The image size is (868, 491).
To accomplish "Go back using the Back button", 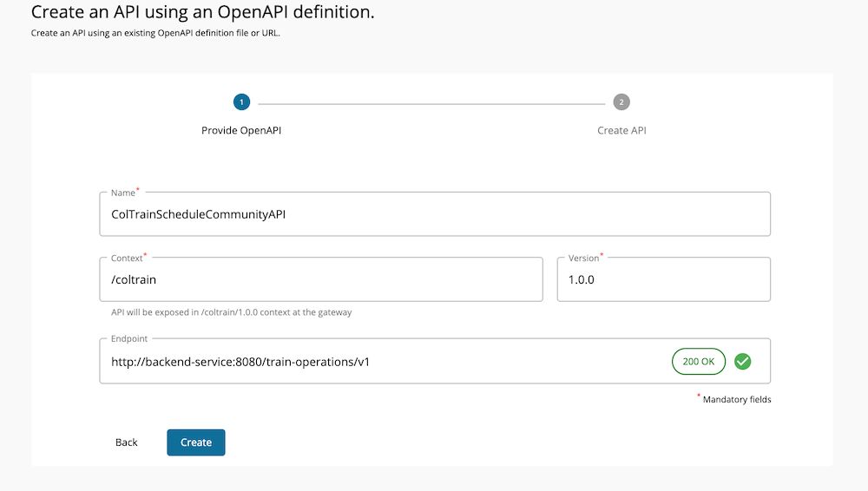I will click(127, 442).
